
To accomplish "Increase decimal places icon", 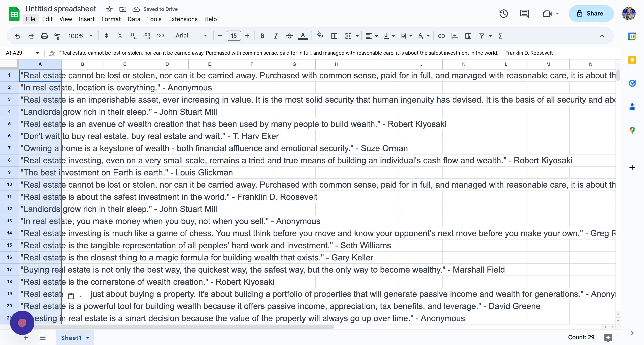I will (147, 36).
